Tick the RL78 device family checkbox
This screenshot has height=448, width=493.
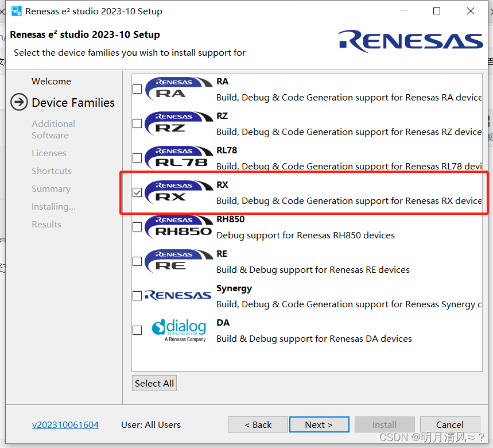click(x=137, y=158)
